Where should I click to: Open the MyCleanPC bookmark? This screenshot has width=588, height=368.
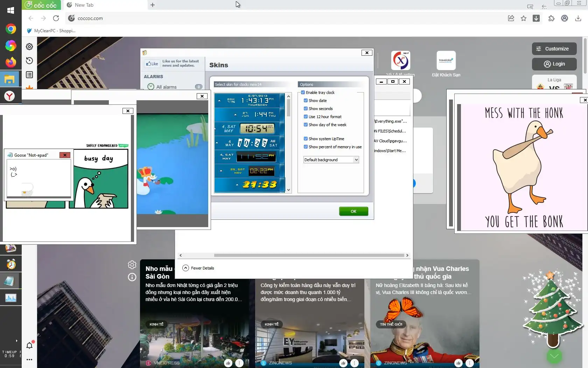click(51, 31)
